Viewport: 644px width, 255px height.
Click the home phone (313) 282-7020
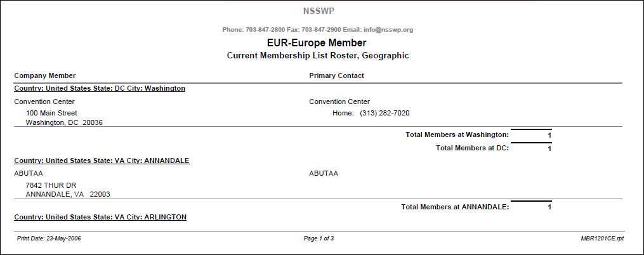point(384,113)
